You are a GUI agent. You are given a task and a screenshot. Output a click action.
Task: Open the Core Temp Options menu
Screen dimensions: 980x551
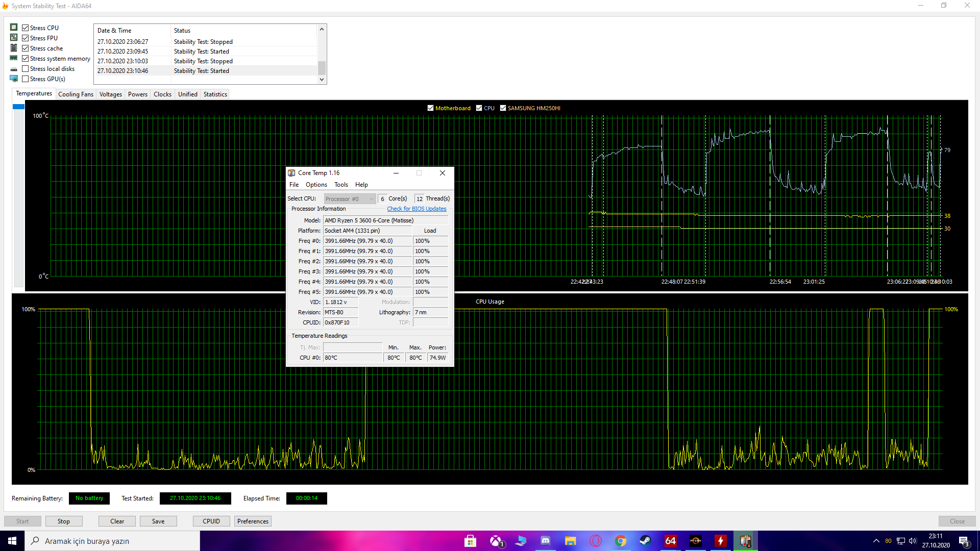click(x=316, y=184)
